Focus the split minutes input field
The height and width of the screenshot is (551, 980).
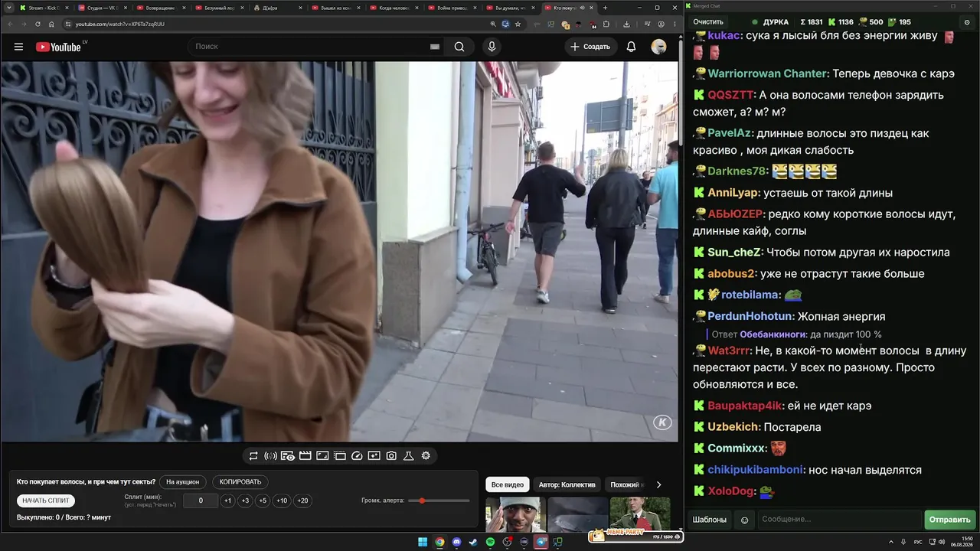(x=201, y=501)
